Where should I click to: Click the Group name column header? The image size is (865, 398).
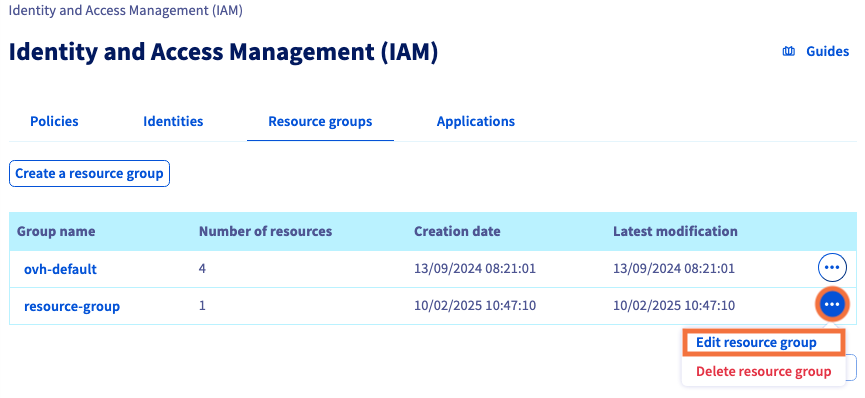(56, 231)
